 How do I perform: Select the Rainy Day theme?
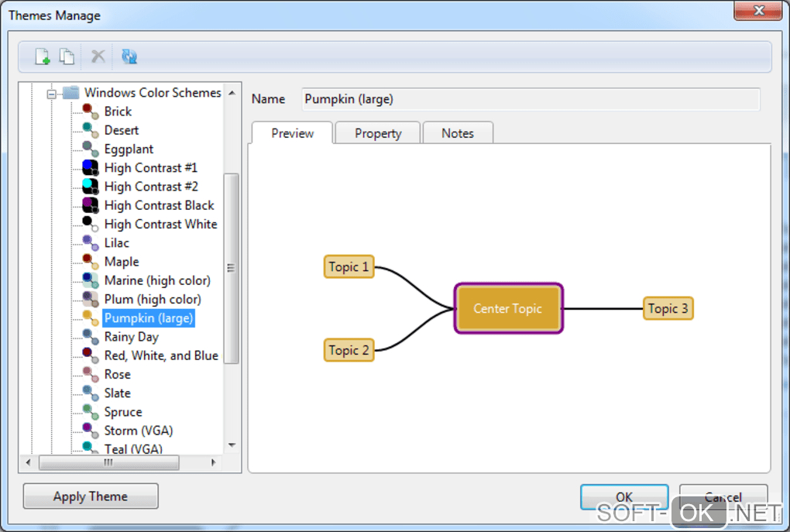[132, 337]
